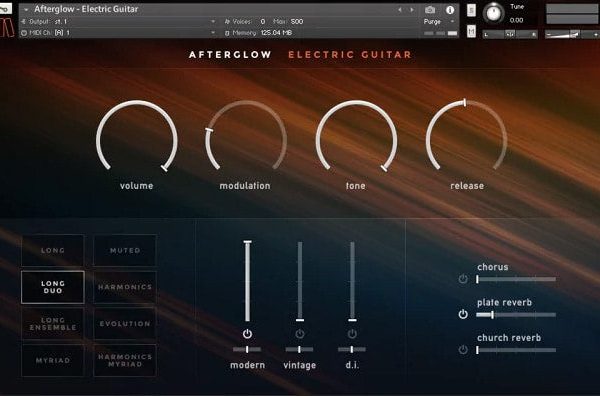Enable the church reverb power toggle
Viewport: 600px width, 396px height.
click(463, 349)
